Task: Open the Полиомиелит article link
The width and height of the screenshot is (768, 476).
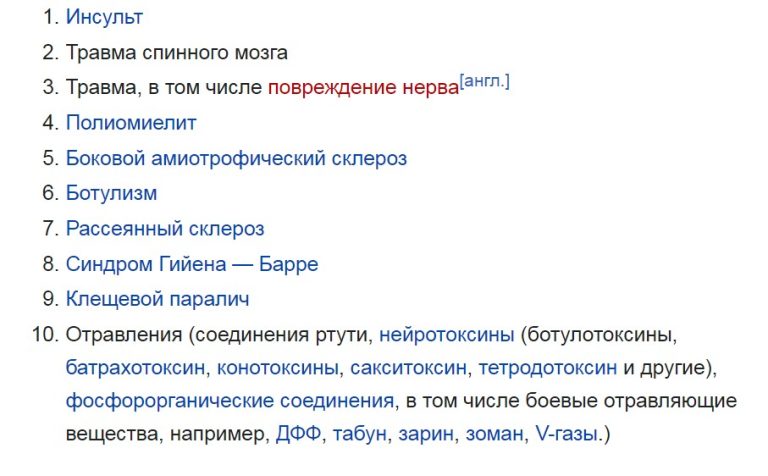Action: click(131, 123)
